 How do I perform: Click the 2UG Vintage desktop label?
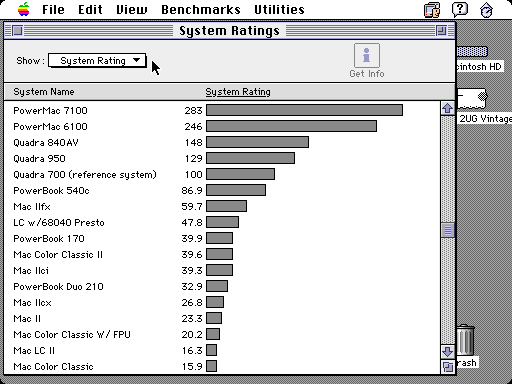point(485,119)
